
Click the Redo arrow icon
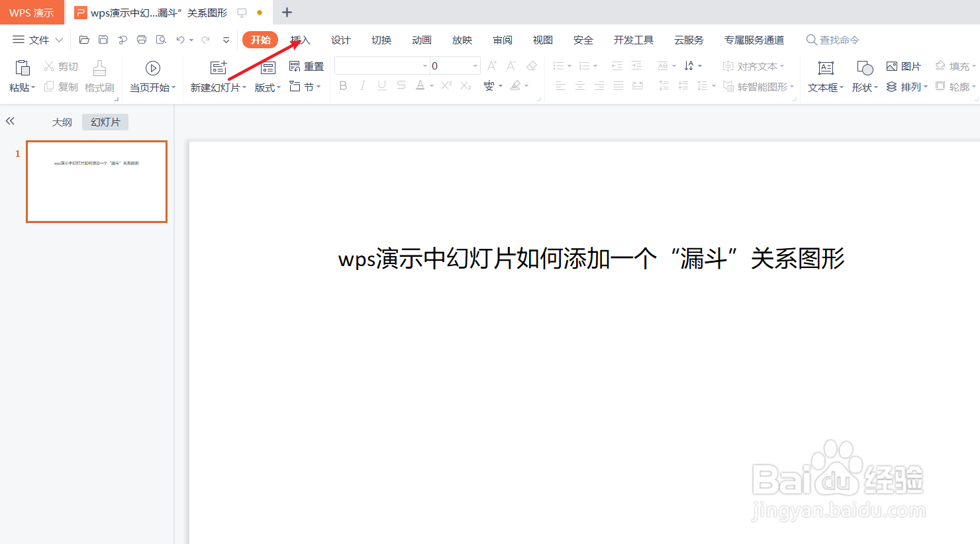point(206,40)
